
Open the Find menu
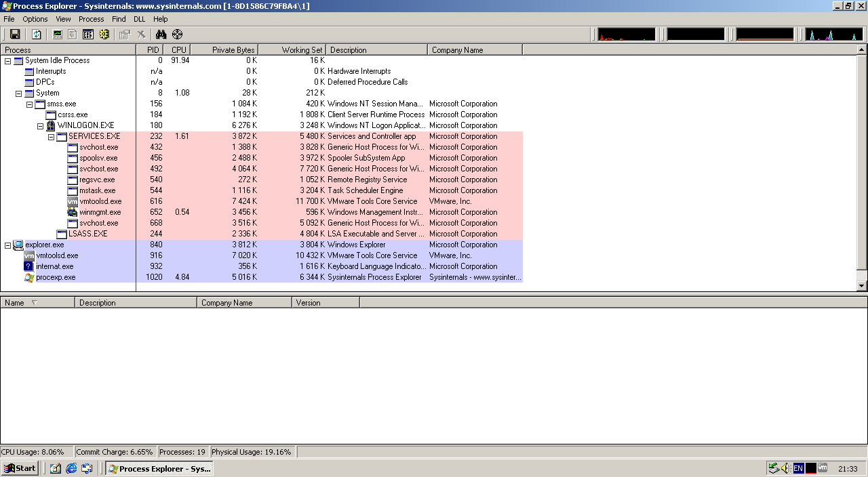tap(119, 19)
